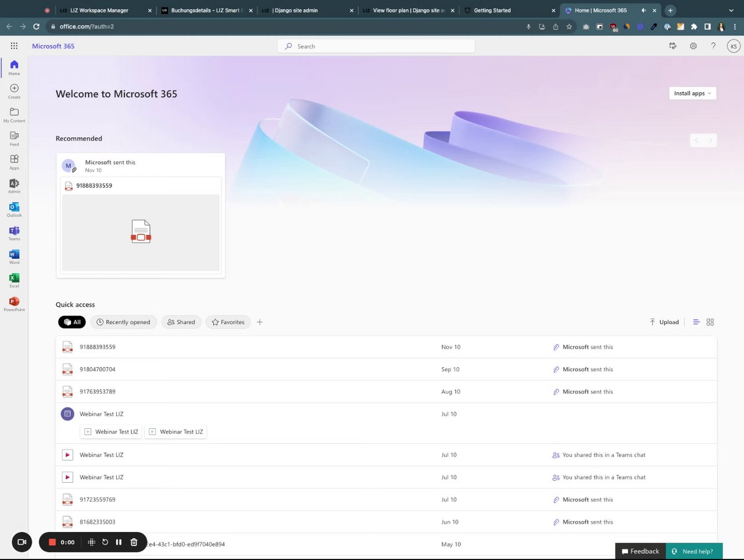Open Apps in the left sidebar
Screen dimensions: 744x560
click(14, 162)
